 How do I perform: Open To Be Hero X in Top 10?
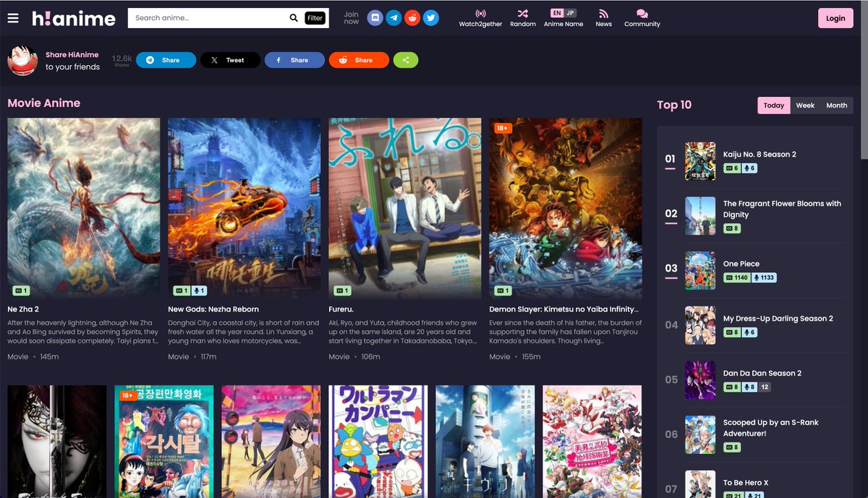(x=746, y=483)
